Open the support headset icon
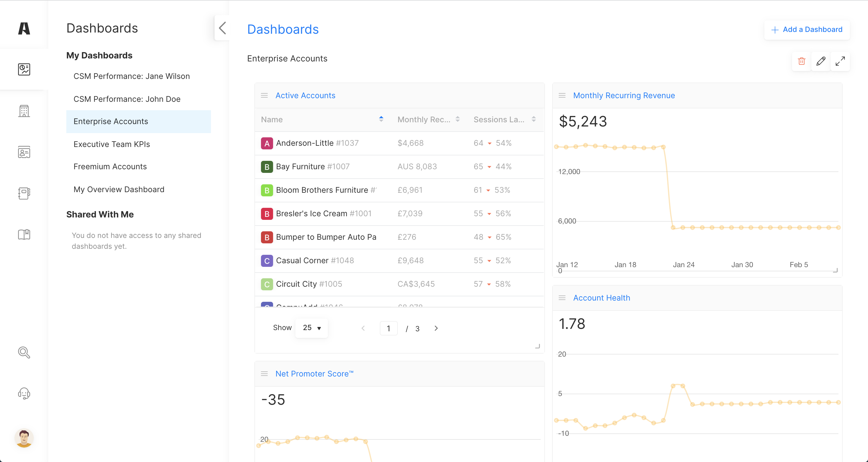Image resolution: width=868 pixels, height=462 pixels. (x=24, y=393)
